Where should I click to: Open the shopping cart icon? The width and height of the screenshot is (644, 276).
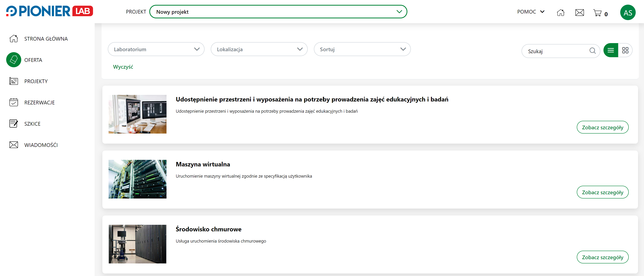pyautogui.click(x=597, y=13)
